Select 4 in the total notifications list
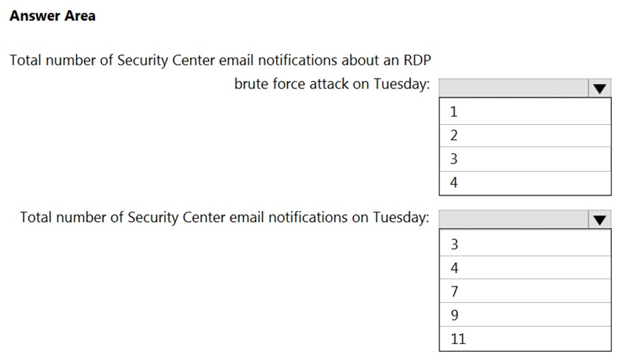The width and height of the screenshot is (624, 364). click(525, 268)
